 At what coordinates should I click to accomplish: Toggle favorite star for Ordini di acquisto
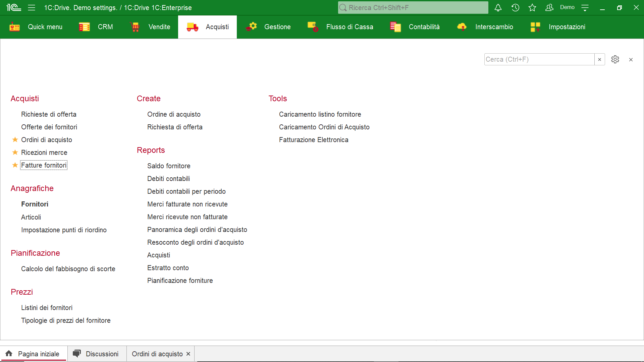click(x=15, y=139)
